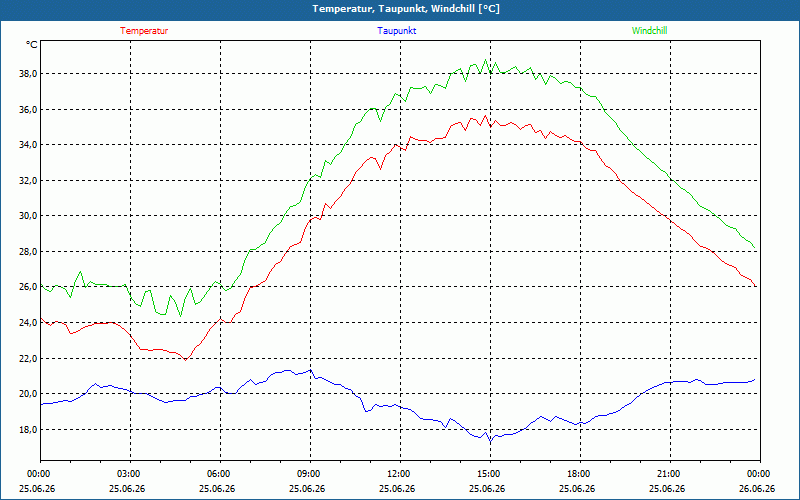Click the blue Taupunkt minimum at 15:00
800x500 pixels.
[490, 441]
